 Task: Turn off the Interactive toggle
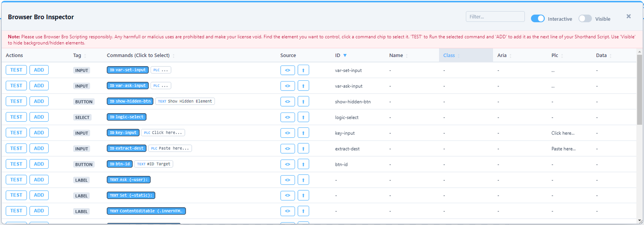(537, 18)
